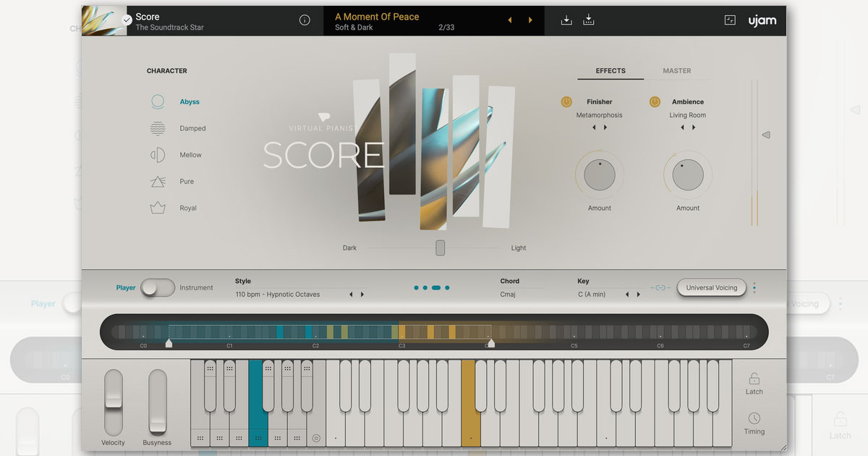Select previous Key arrow

(x=627, y=295)
